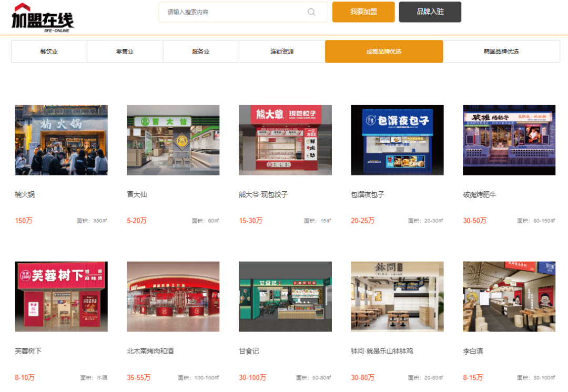Click the 面积: 不限 area label

94,378
